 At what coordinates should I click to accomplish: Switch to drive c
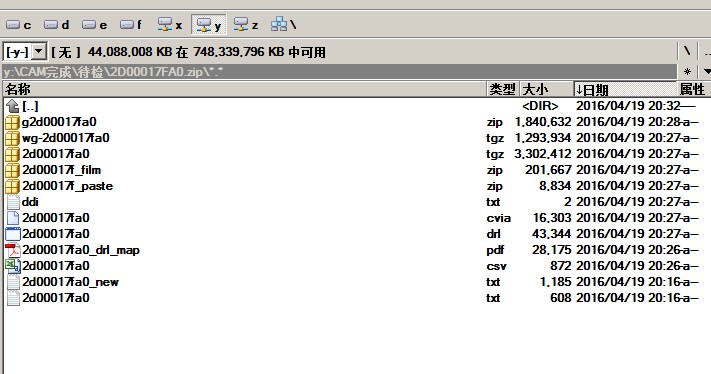point(19,25)
